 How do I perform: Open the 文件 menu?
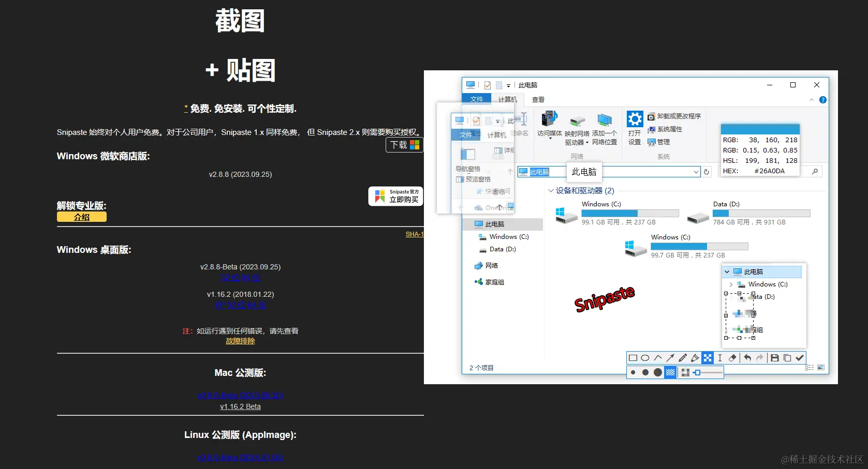(477, 99)
